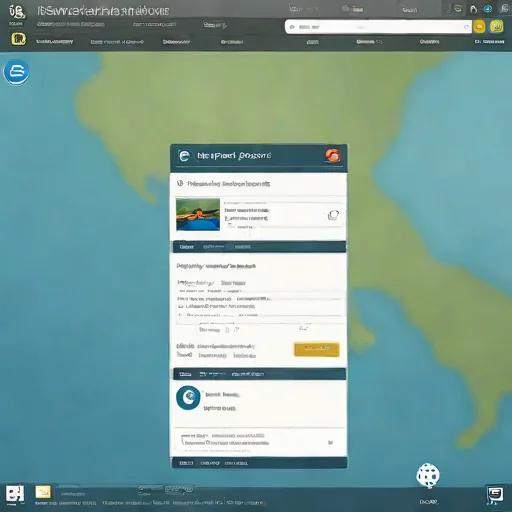This screenshot has width=512, height=512.
Task: Select first tab in the dialog's upper dark bar
Action: click(x=187, y=247)
